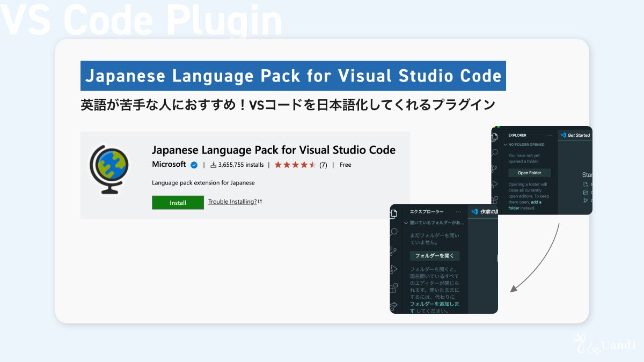The height and width of the screenshot is (362, 644).
Task: Open Source Control icon in Japanese VS Code
Action: 393,250
